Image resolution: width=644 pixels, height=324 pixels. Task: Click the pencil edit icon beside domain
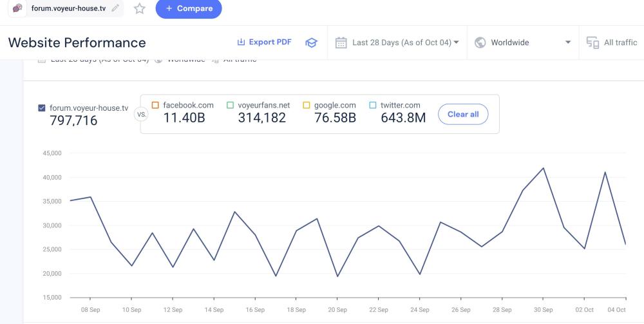point(115,8)
